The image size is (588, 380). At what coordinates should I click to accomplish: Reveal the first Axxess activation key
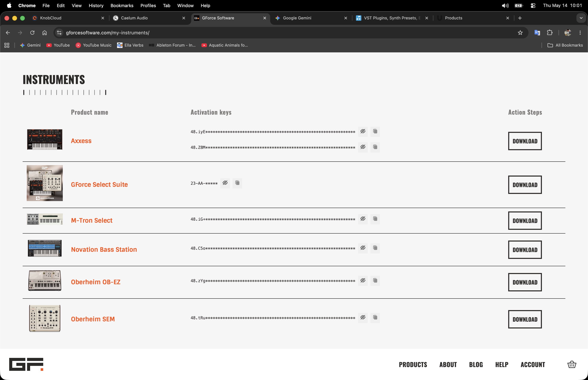(x=363, y=131)
